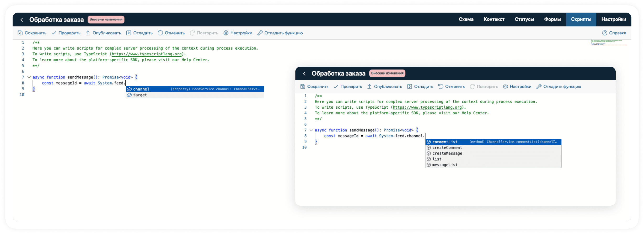
Task: Click Отладить debug icon in main toolbar
Action: pyautogui.click(x=129, y=33)
